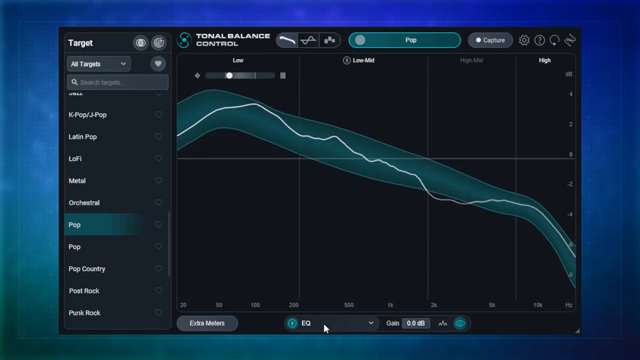Click the crest factor slider handle
Image resolution: width=640 pixels, height=360 pixels.
click(229, 76)
